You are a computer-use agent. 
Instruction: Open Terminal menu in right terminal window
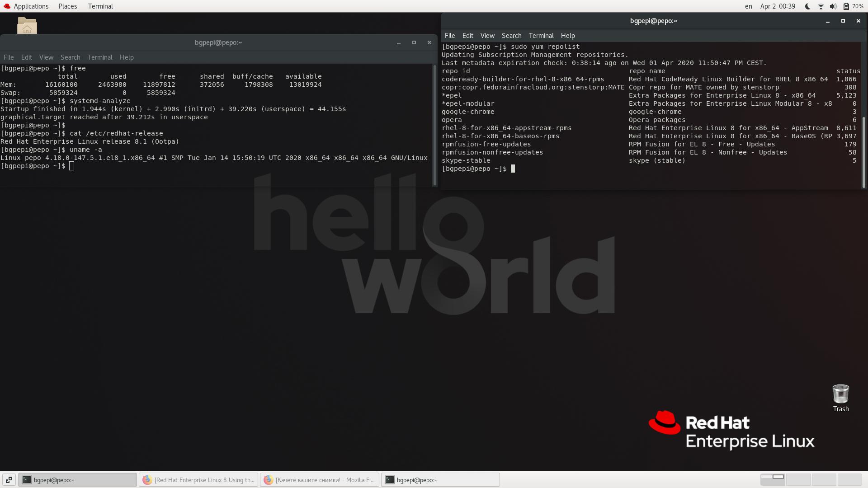pyautogui.click(x=541, y=36)
